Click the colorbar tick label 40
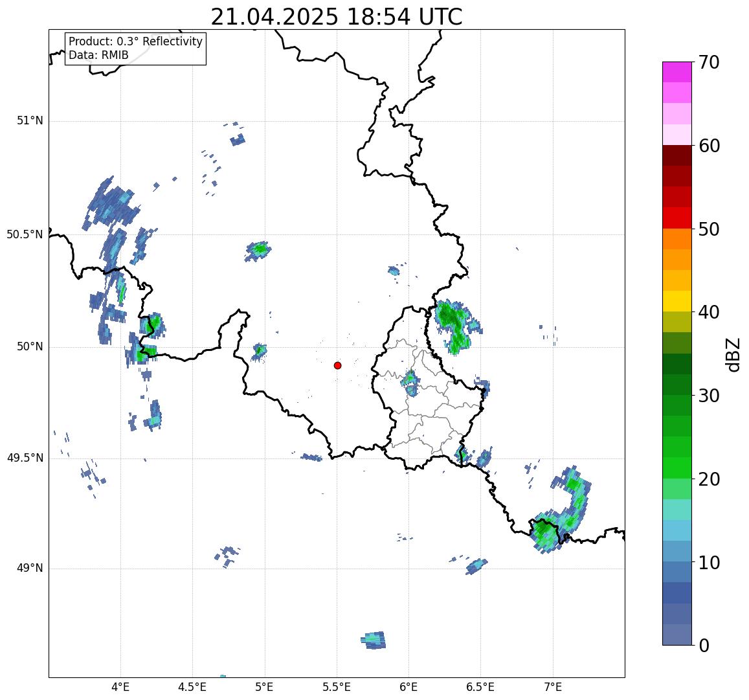 (709, 312)
